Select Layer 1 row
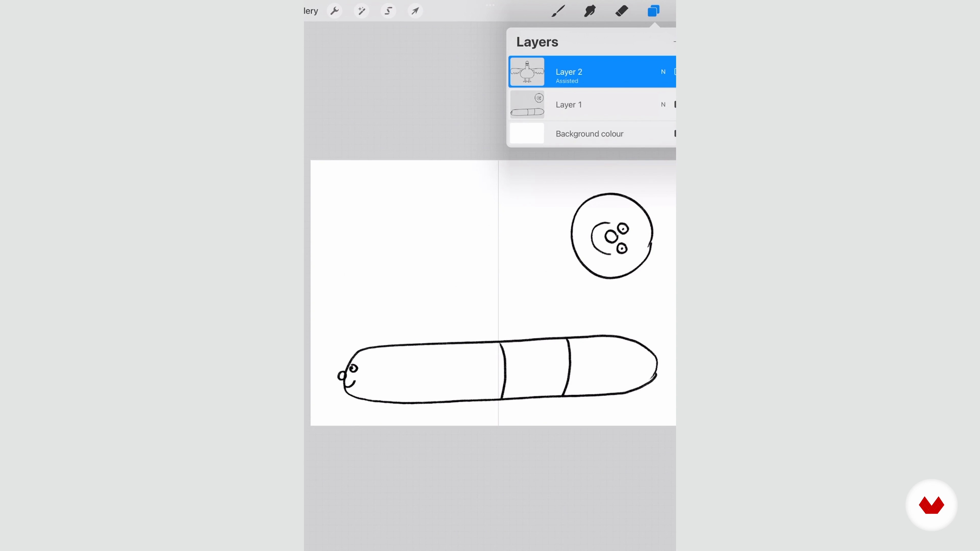The image size is (980, 551). coord(592,105)
